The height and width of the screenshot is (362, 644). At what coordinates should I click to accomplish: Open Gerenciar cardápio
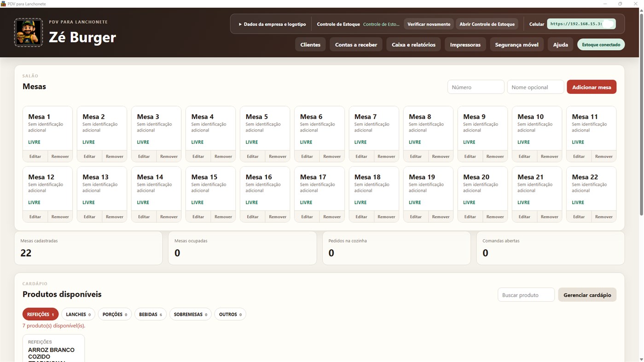(x=587, y=295)
